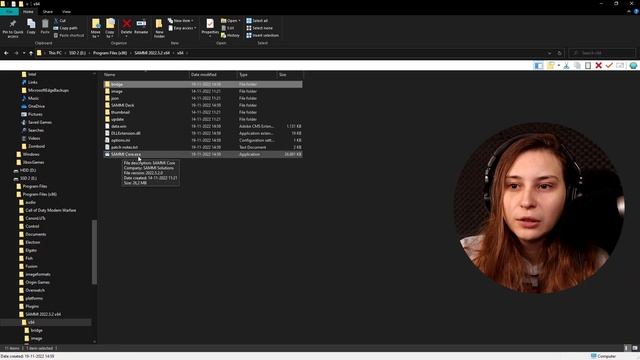The image size is (640, 360).
Task: Click the checkmark icon in white toolbar
Action: click(609, 65)
